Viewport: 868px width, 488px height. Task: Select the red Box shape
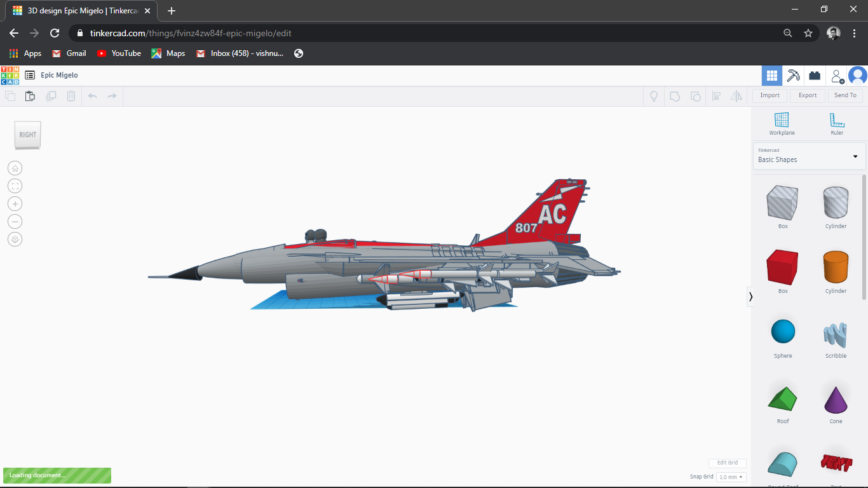pyautogui.click(x=782, y=268)
